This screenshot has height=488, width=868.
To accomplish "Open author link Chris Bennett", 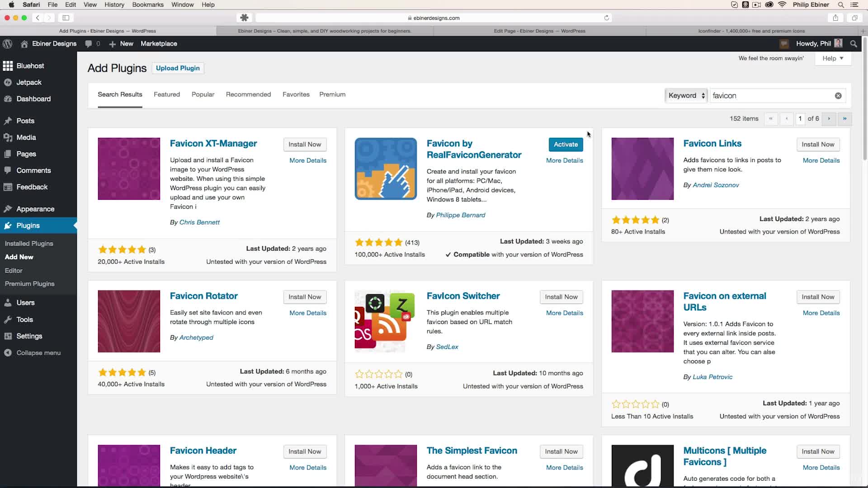I will (x=199, y=222).
